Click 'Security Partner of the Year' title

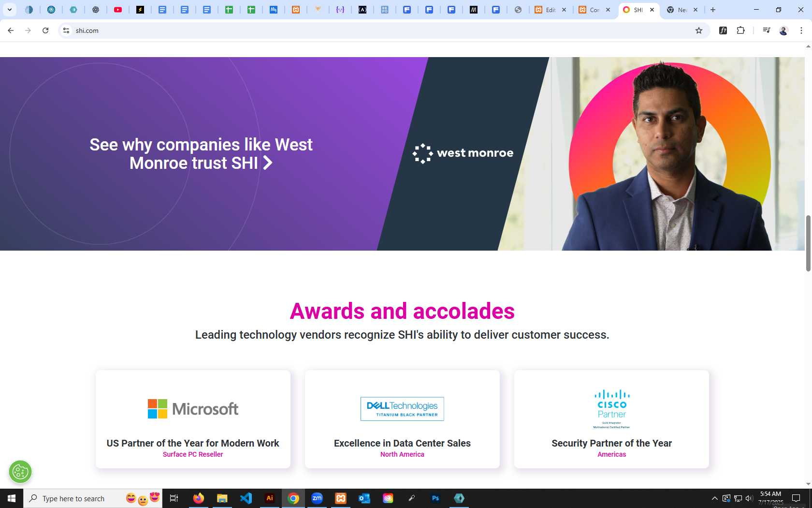coord(611,443)
